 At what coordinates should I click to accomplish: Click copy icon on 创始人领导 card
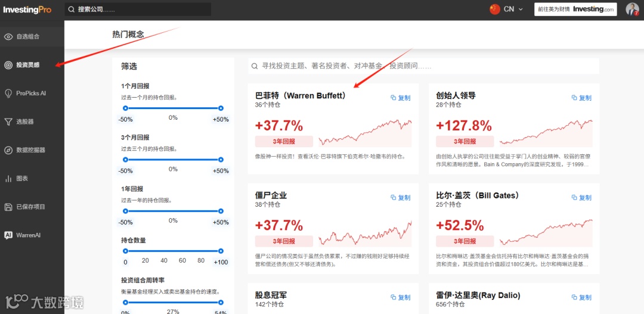click(x=575, y=98)
